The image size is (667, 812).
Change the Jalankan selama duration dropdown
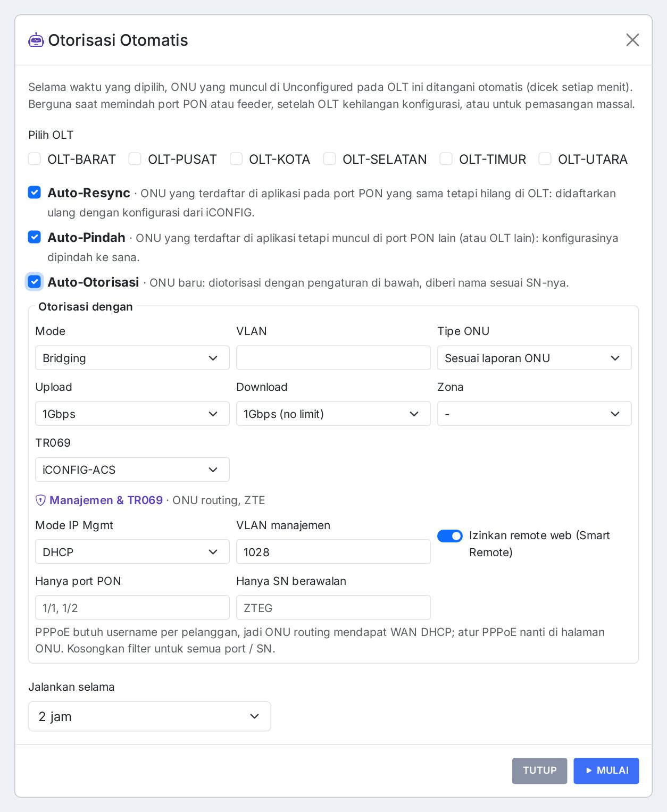(x=149, y=716)
